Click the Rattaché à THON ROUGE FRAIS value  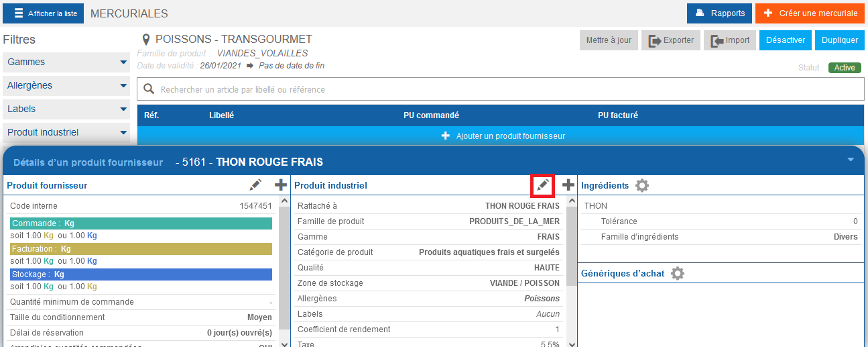click(x=522, y=206)
